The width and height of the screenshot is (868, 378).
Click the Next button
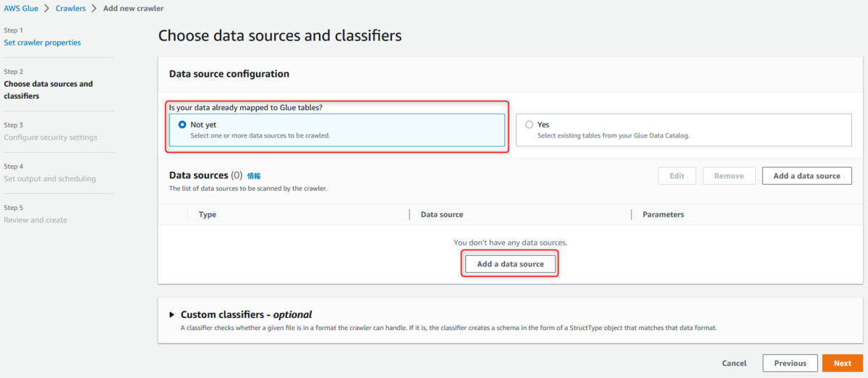(842, 364)
